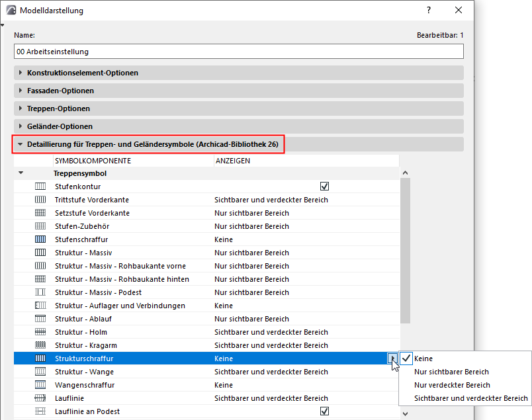
Task: Toggle the Lauflinie an Podest checkbox
Action: (x=324, y=411)
